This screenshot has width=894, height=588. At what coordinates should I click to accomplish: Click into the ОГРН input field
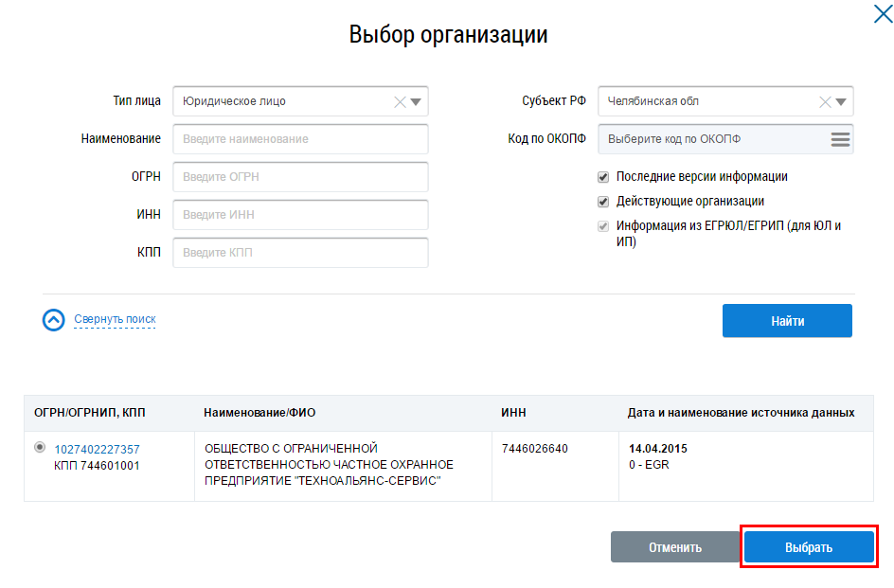pos(300,177)
